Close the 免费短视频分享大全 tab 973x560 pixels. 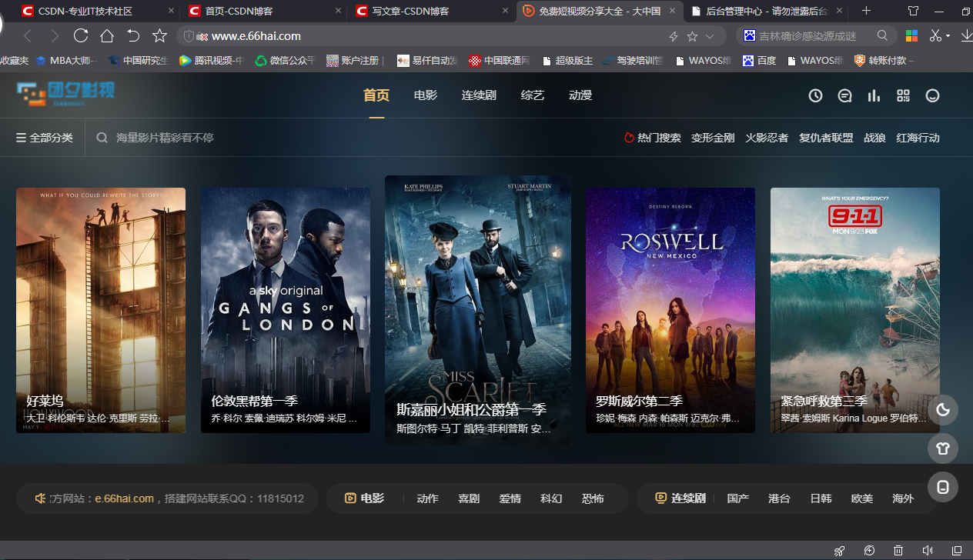673,11
